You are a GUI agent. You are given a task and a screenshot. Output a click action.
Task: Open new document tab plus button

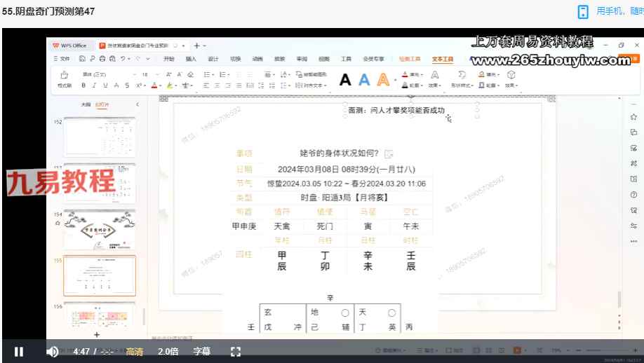click(196, 46)
